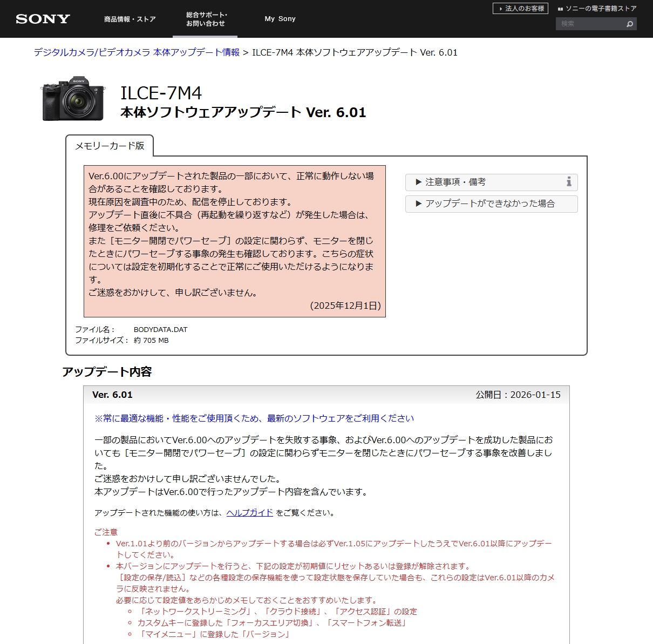This screenshot has width=653, height=644.
Task: Open the 法人のお客様 button
Action: click(520, 9)
